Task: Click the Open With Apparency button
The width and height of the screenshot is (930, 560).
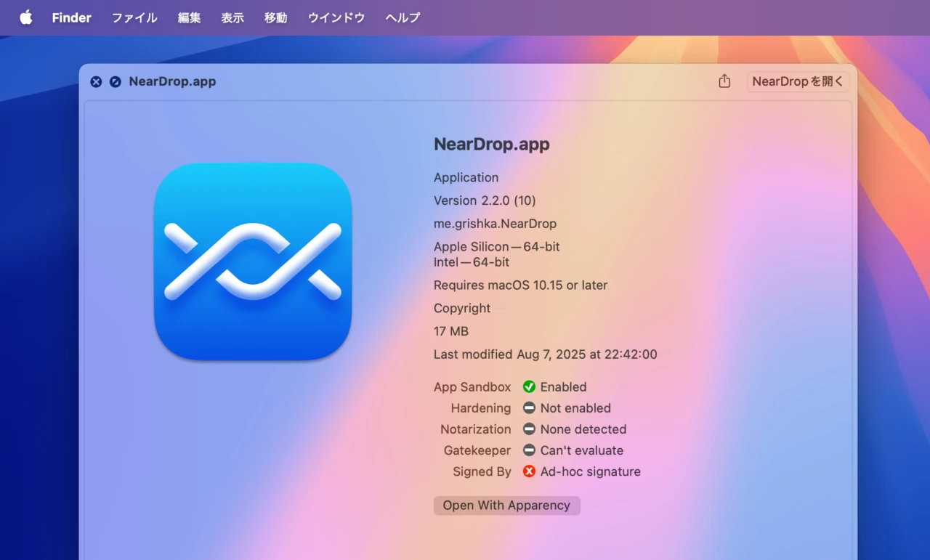Action: [x=506, y=505]
